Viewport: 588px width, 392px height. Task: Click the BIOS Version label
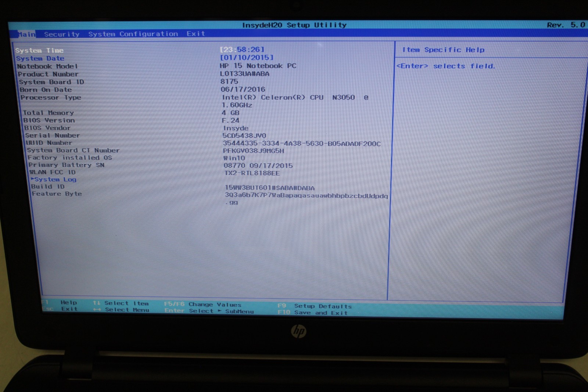(x=49, y=120)
